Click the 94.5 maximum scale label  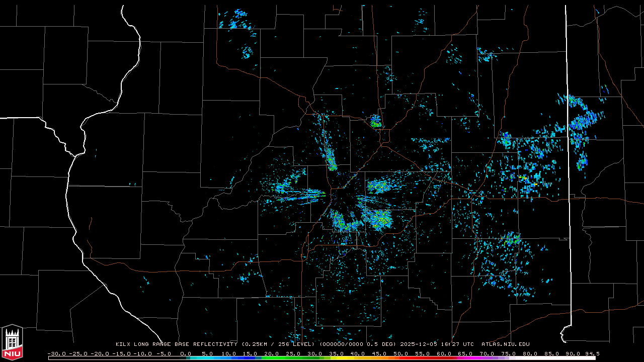click(591, 353)
